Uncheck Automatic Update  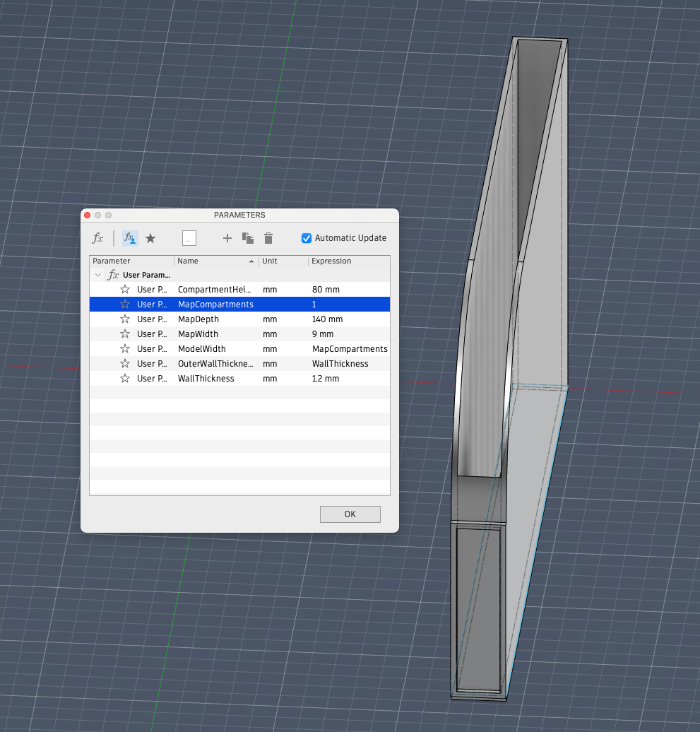coord(307,238)
